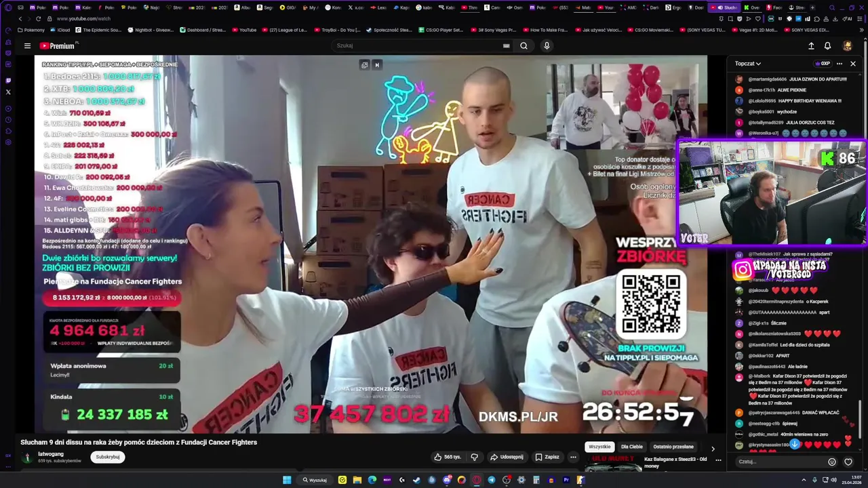868x488 pixels.
Task: Open latwogang channel avatar
Action: pyautogui.click(x=27, y=457)
